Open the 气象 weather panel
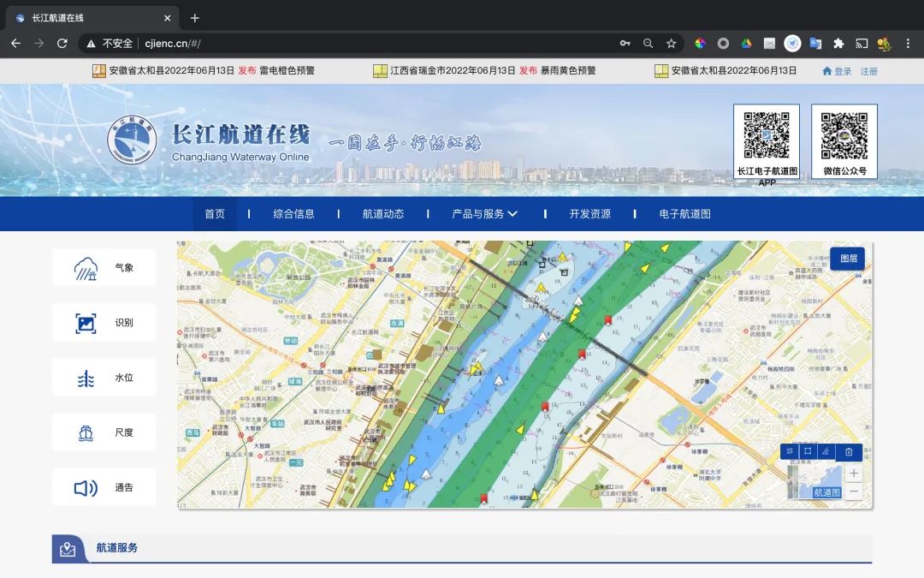Image resolution: width=924 pixels, height=578 pixels. coord(104,268)
